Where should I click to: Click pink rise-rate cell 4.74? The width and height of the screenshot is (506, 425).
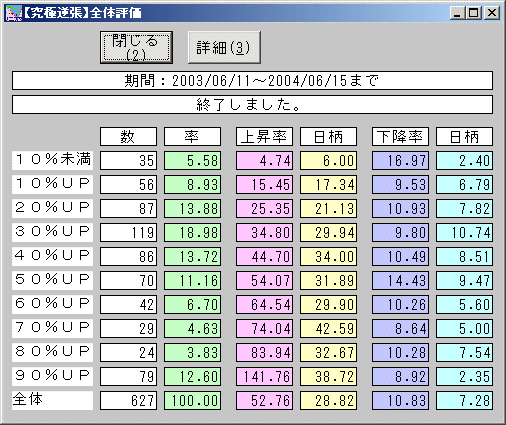pyautogui.click(x=264, y=160)
